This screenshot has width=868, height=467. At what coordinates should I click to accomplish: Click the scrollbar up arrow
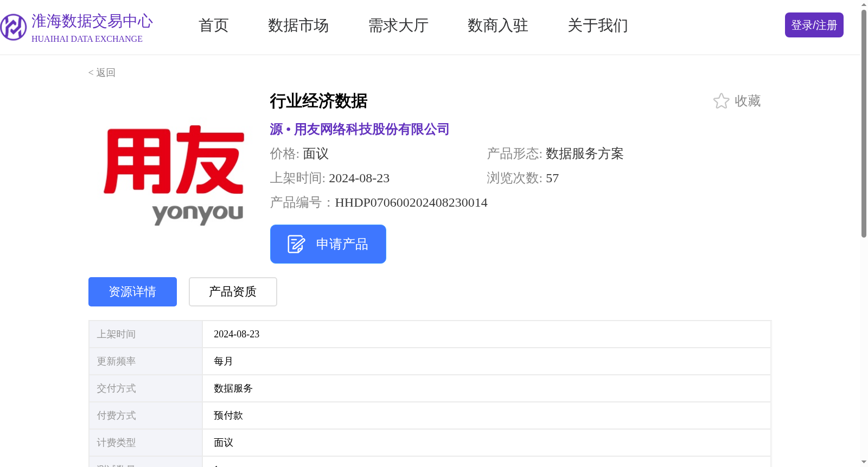864,4
